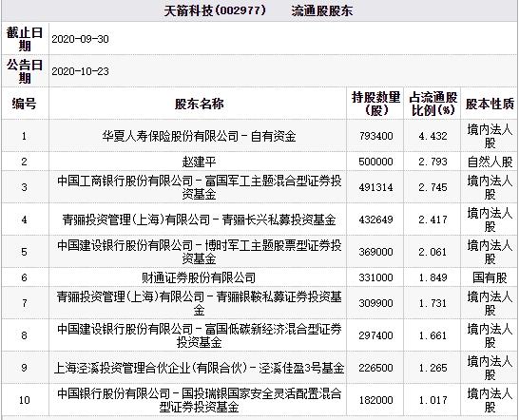Select shareholder 华夏人寿保险股份有限公司－自有资金

pos(199,136)
